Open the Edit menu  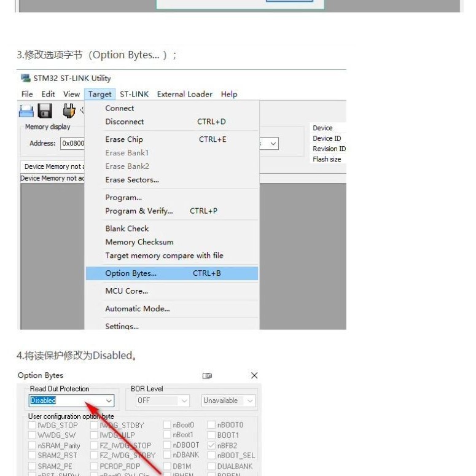(x=48, y=94)
